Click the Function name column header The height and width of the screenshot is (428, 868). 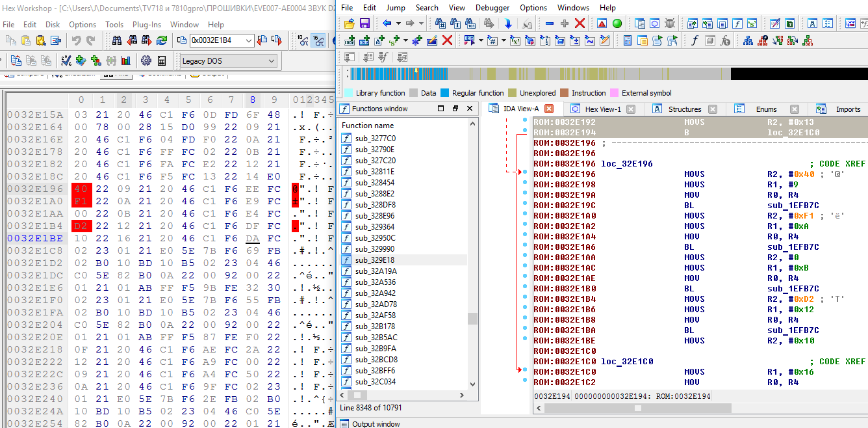tap(368, 126)
